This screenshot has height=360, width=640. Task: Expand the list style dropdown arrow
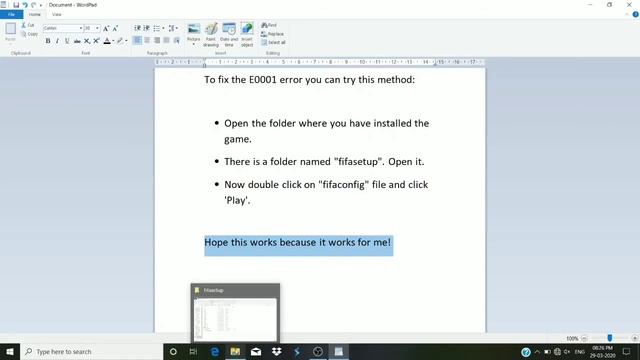point(163,28)
